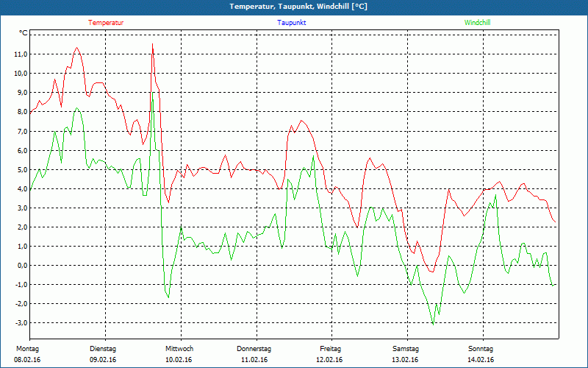
Task: Click the 7,0 y-axis value
Action: coord(22,131)
